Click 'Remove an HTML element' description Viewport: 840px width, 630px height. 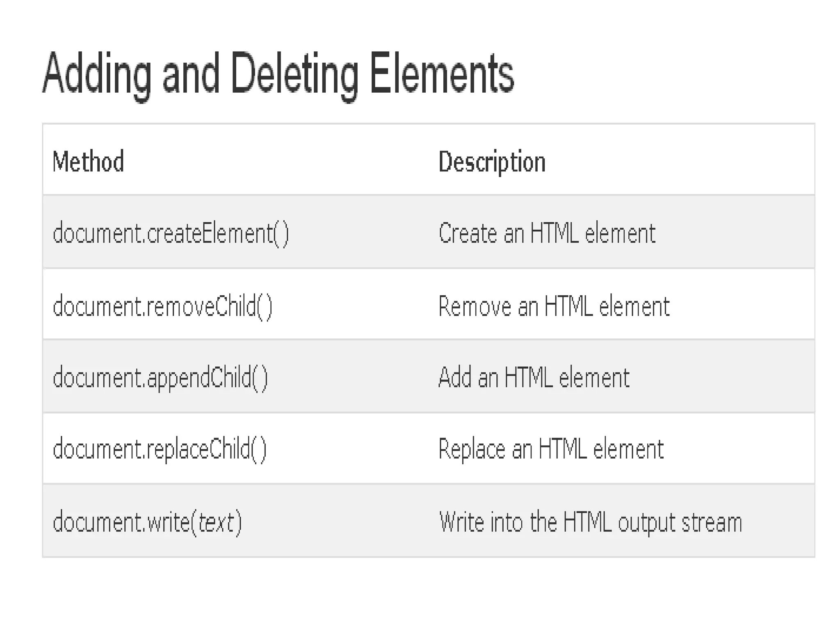tap(554, 306)
